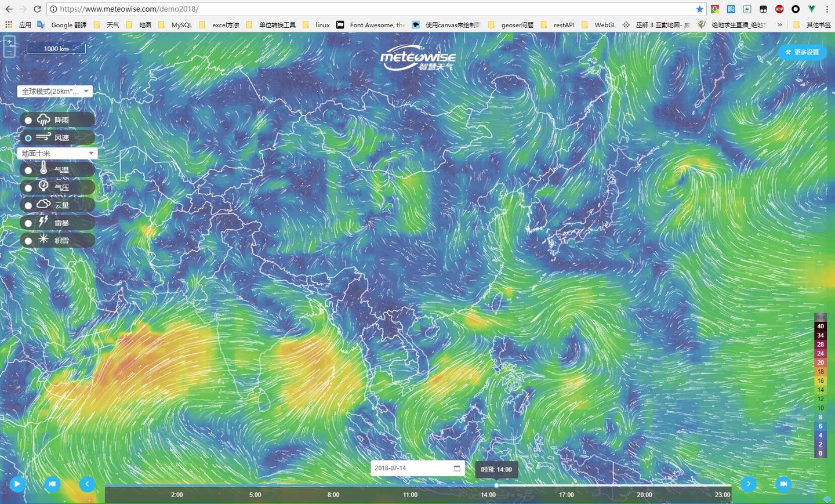Play the weather animation
This screenshot has height=504, width=835.
tap(17, 484)
